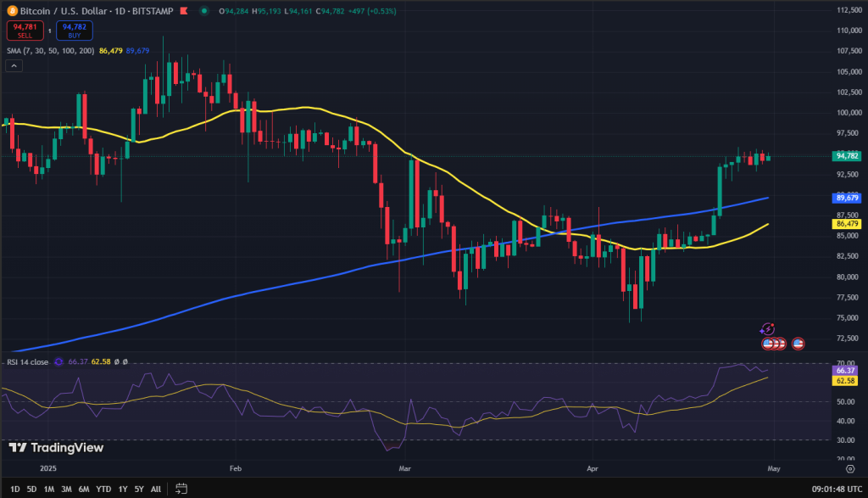Click the 30.00 RSI scale label
The width and height of the screenshot is (868, 498).
coord(845,440)
